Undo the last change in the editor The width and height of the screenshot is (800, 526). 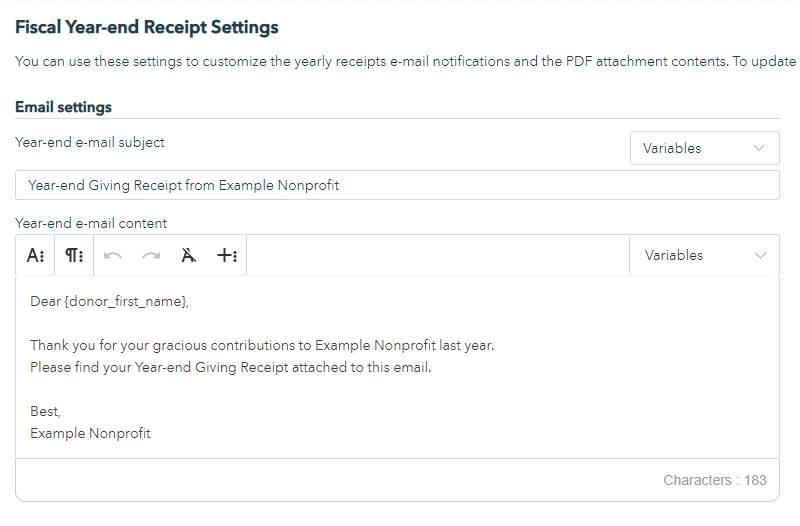(113, 255)
